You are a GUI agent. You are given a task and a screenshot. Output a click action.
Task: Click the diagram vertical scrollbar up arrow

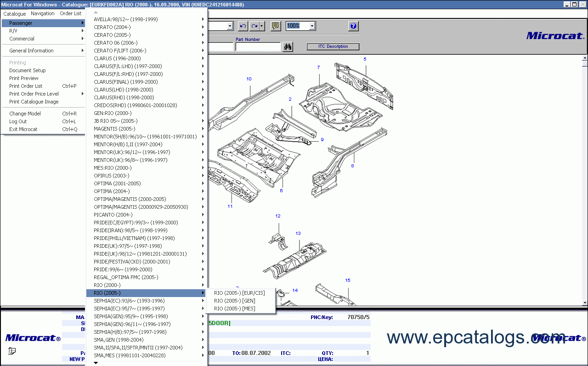coord(585,58)
